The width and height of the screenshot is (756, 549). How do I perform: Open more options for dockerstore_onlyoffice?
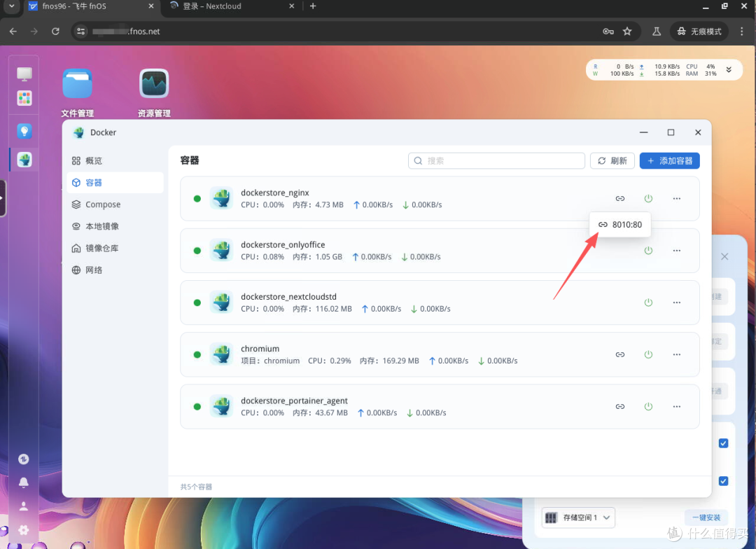(x=676, y=251)
